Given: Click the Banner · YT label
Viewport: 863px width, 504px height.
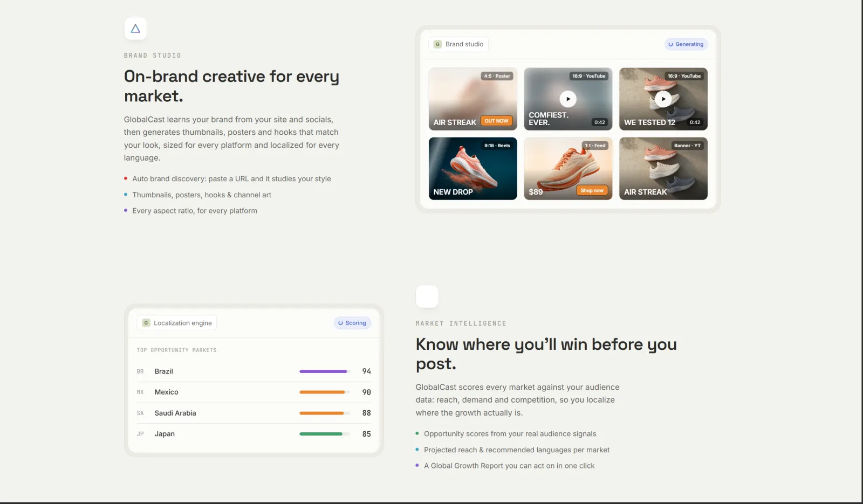Looking at the screenshot, I should pyautogui.click(x=687, y=146).
